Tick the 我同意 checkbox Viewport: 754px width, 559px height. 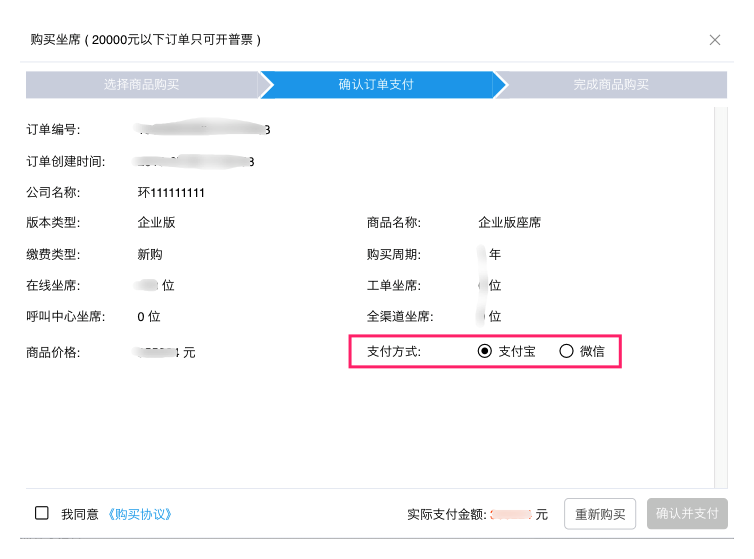pyautogui.click(x=42, y=513)
